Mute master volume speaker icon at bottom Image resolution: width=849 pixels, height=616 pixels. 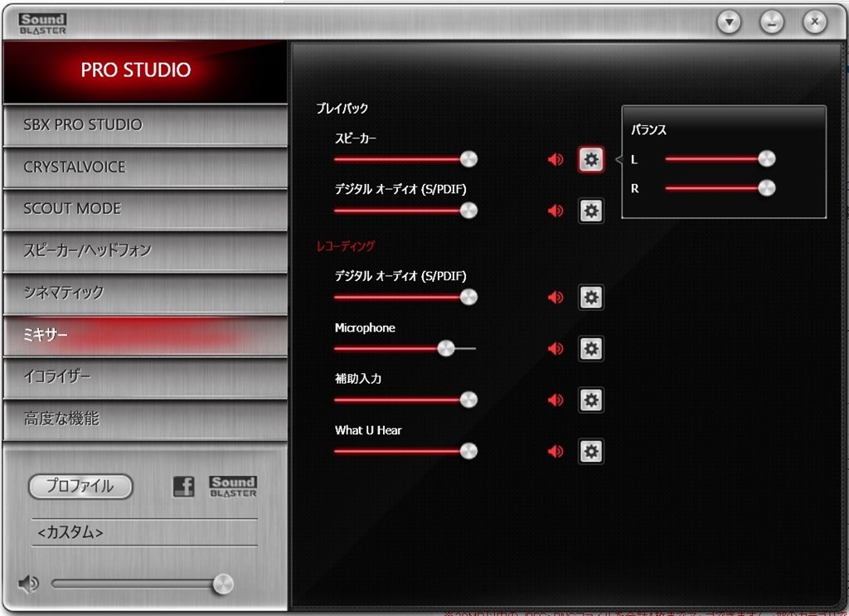pos(28,584)
